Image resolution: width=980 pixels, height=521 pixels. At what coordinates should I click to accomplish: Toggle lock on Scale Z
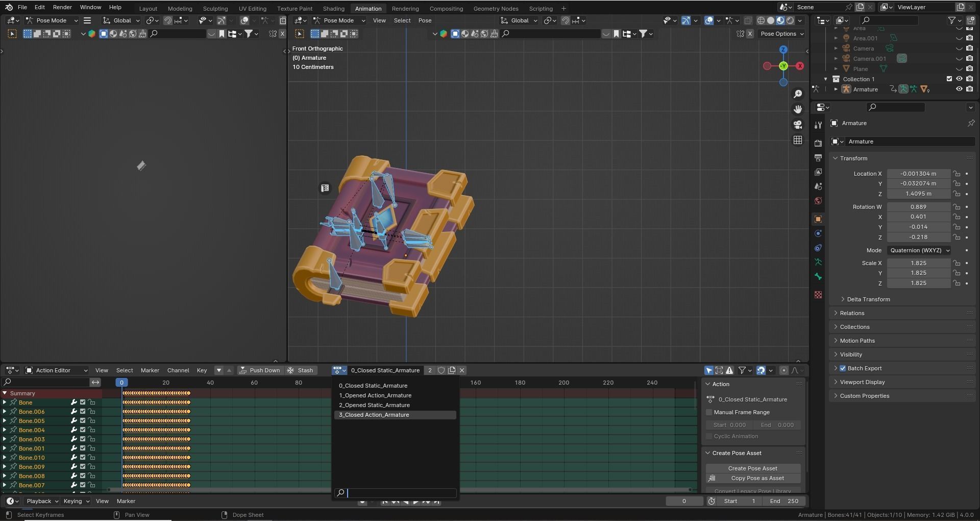[957, 283]
